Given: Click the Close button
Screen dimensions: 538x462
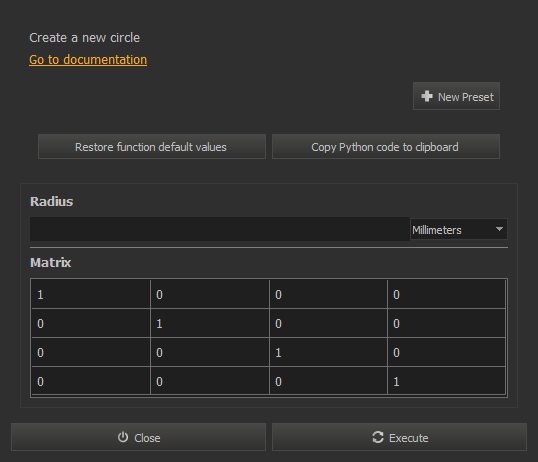Looking at the screenshot, I should coord(138,437).
